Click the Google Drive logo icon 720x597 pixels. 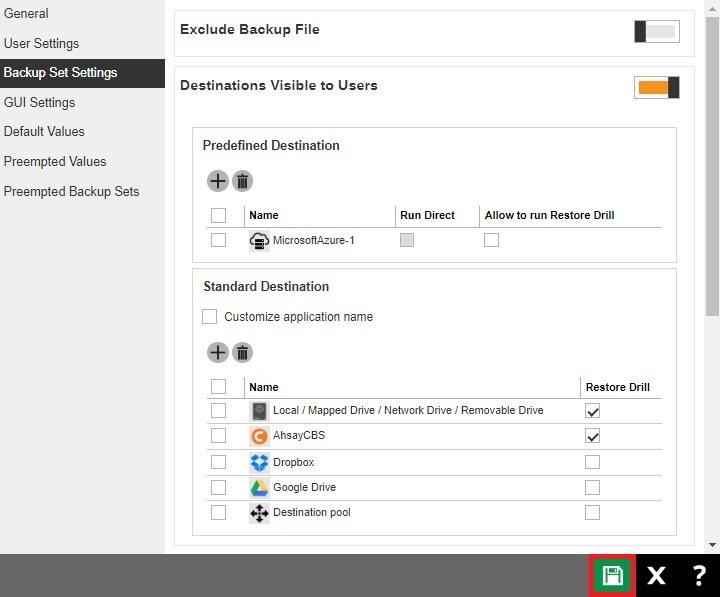259,488
